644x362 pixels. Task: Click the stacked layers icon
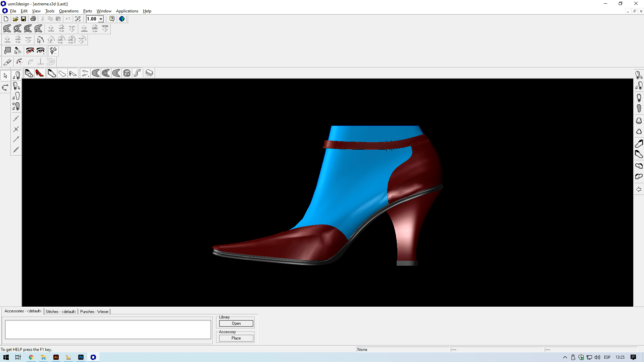(x=149, y=73)
